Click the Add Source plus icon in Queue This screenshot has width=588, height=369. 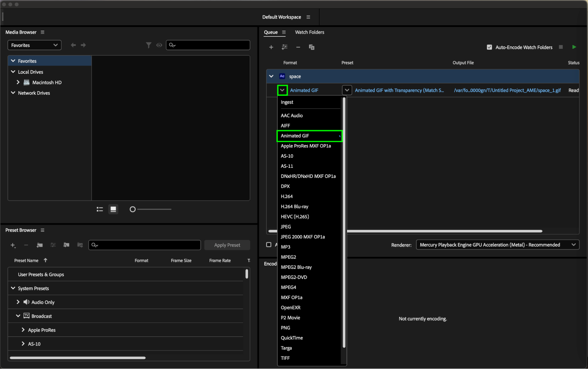[x=271, y=47]
